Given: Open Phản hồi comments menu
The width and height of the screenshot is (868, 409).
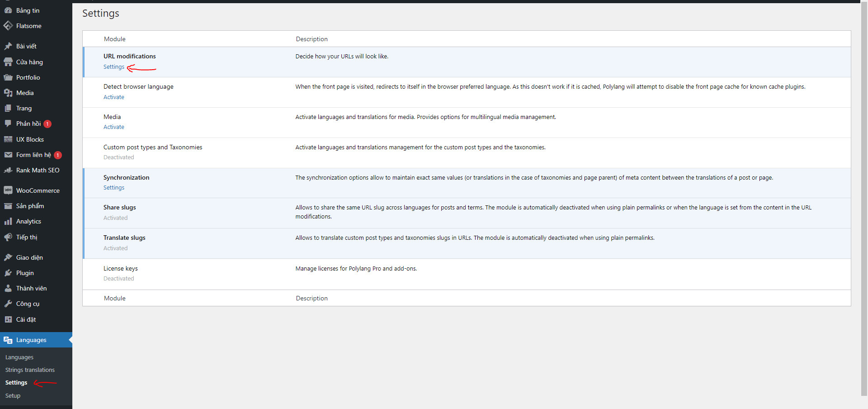Looking at the screenshot, I should 28,124.
